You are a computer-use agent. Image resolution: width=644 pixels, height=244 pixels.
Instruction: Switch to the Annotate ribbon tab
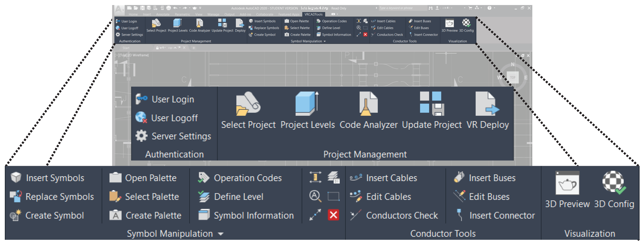(163, 14)
